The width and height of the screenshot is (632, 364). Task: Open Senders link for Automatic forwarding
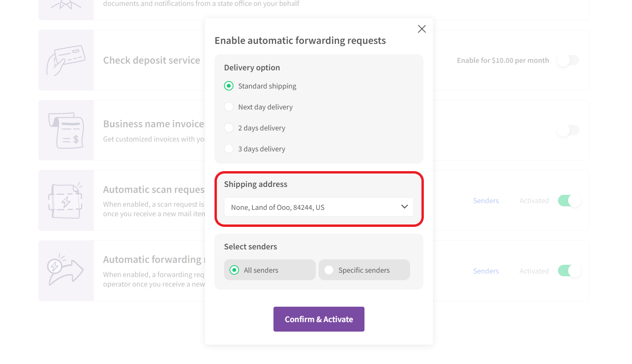click(486, 271)
